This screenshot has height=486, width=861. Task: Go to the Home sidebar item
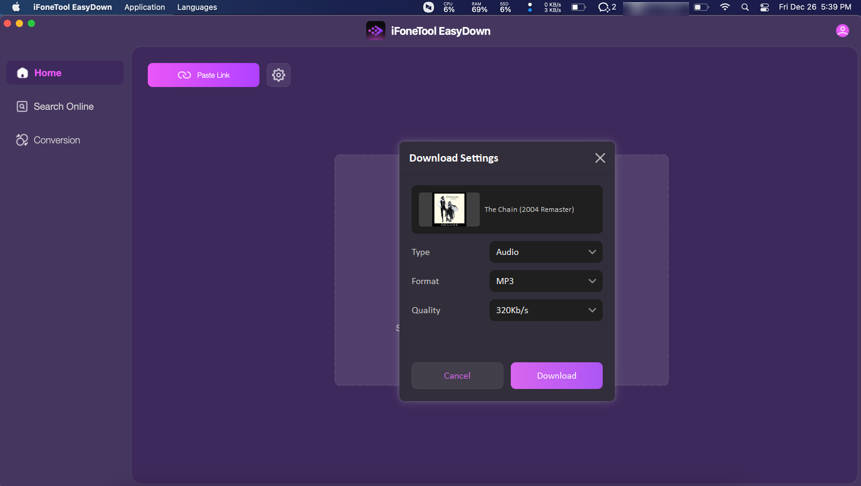(65, 73)
